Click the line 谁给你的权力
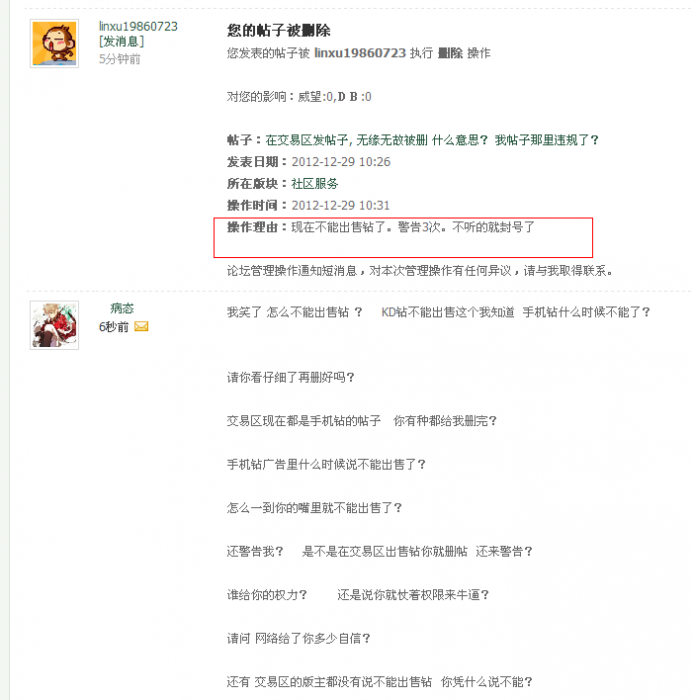Image resolution: width=693 pixels, height=700 pixels. click(x=267, y=595)
